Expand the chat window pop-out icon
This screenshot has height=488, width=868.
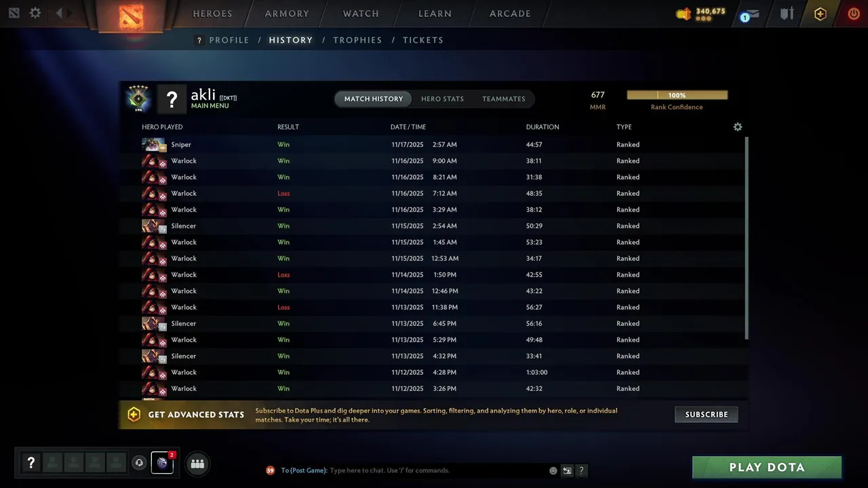(567, 470)
